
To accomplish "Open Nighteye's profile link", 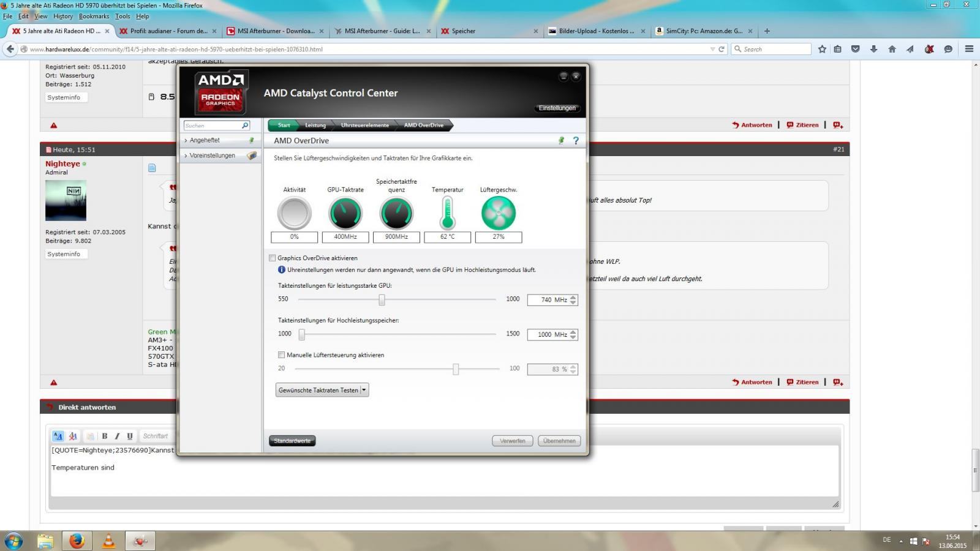I will pos(62,163).
